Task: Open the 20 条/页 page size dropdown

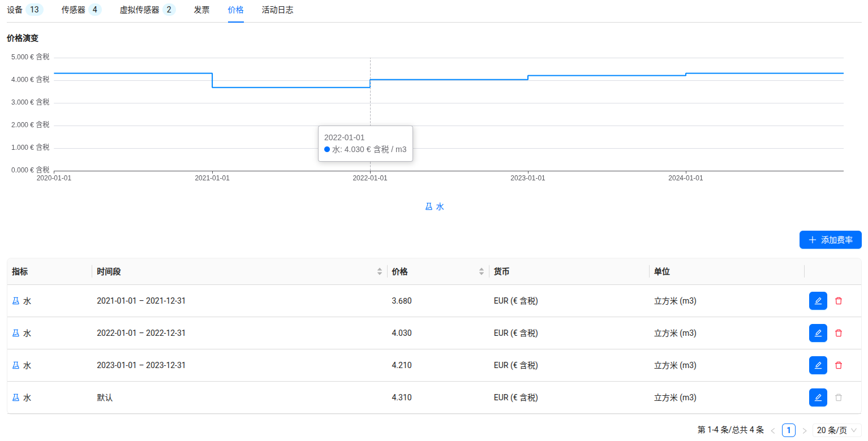Action: 837,430
